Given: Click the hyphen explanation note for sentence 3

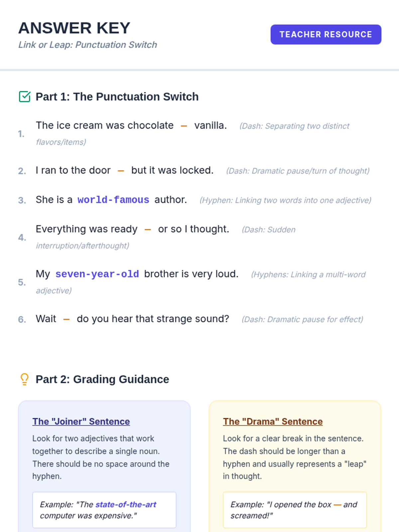Looking at the screenshot, I should pos(285,200).
